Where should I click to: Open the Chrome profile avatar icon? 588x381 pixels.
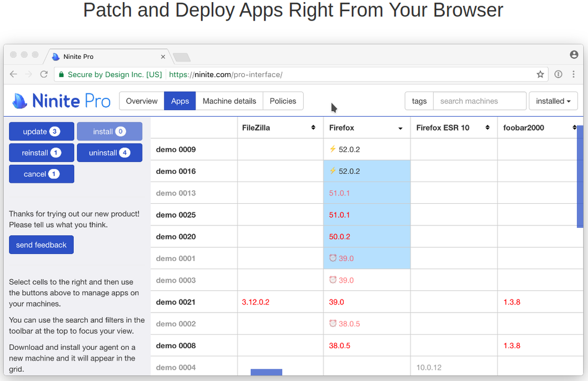(x=574, y=54)
